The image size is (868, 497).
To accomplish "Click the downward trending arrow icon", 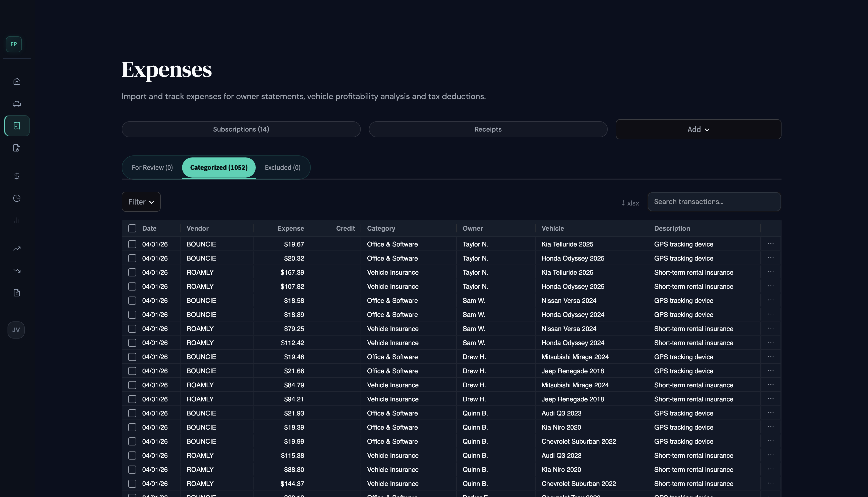I will pos(17,271).
